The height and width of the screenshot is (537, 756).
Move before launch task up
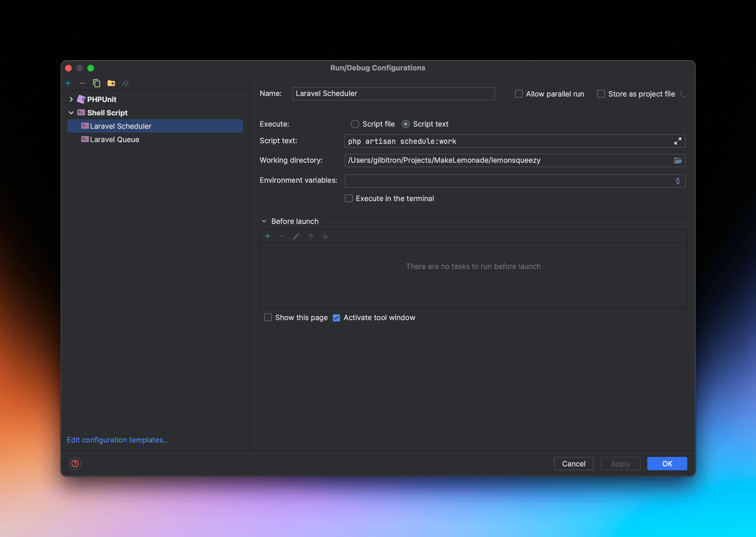(x=311, y=236)
